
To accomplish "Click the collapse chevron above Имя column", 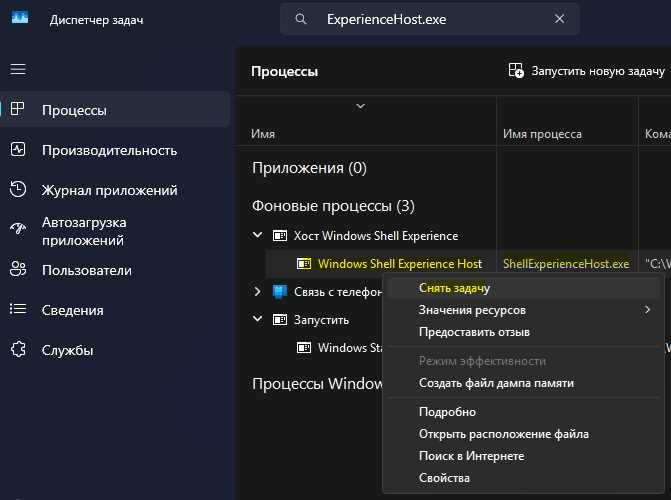I will (x=361, y=106).
